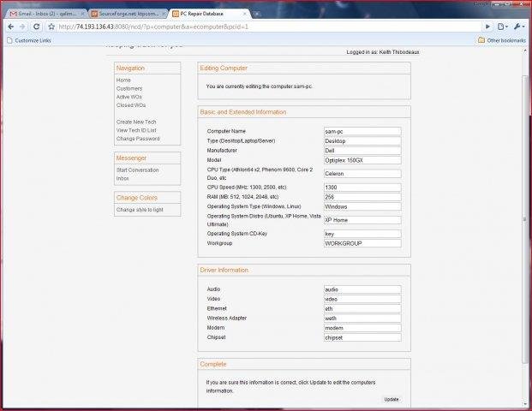The width and height of the screenshot is (532, 411).
Task: Open the Other bookmarks folder
Action: (502, 40)
